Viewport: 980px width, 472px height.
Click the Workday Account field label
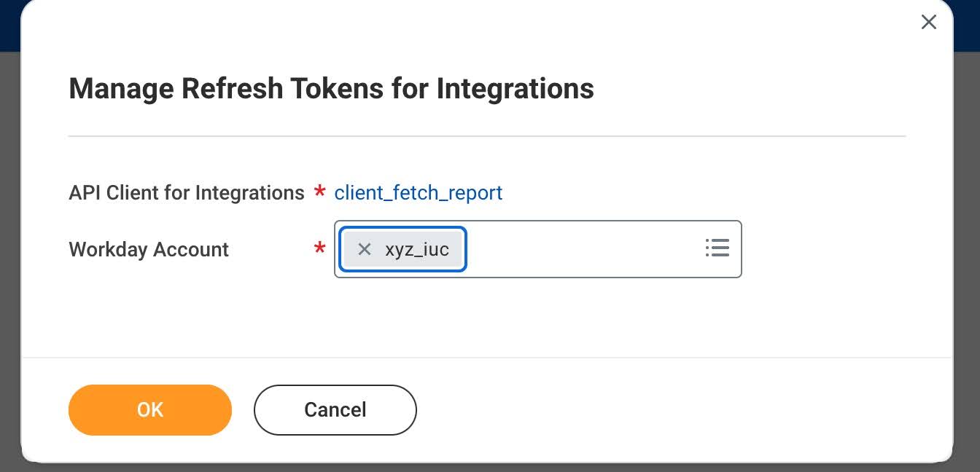(149, 249)
